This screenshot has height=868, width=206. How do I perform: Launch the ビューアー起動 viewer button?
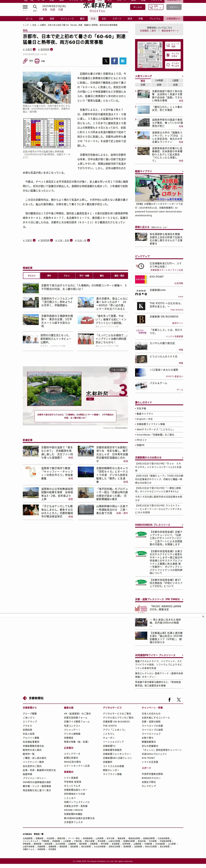pyautogui.click(x=173, y=45)
